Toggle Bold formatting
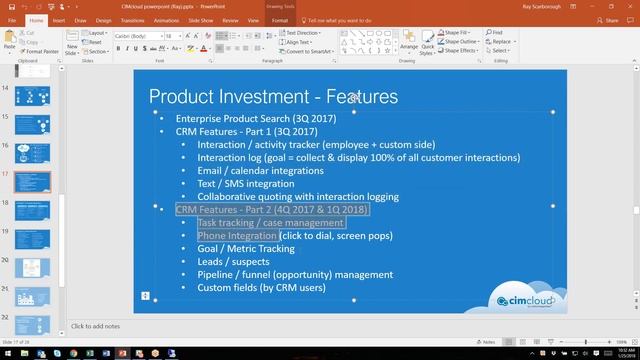640x360 pixels. 118,49
